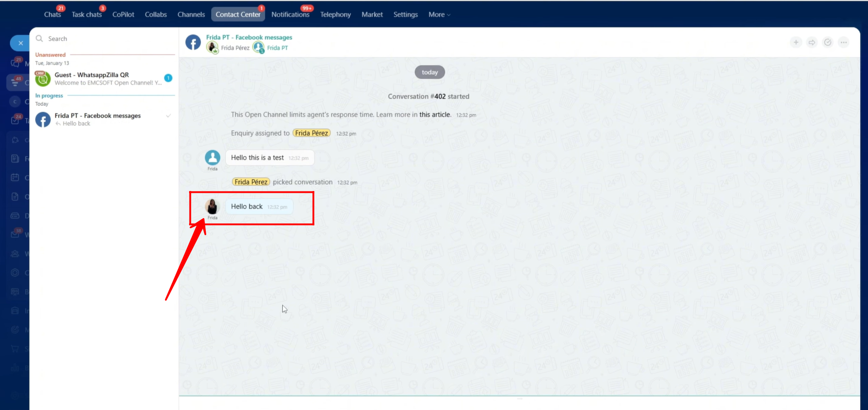This screenshot has height=410, width=868.
Task: Click Frida Pérez avatar in header
Action: pos(212,48)
